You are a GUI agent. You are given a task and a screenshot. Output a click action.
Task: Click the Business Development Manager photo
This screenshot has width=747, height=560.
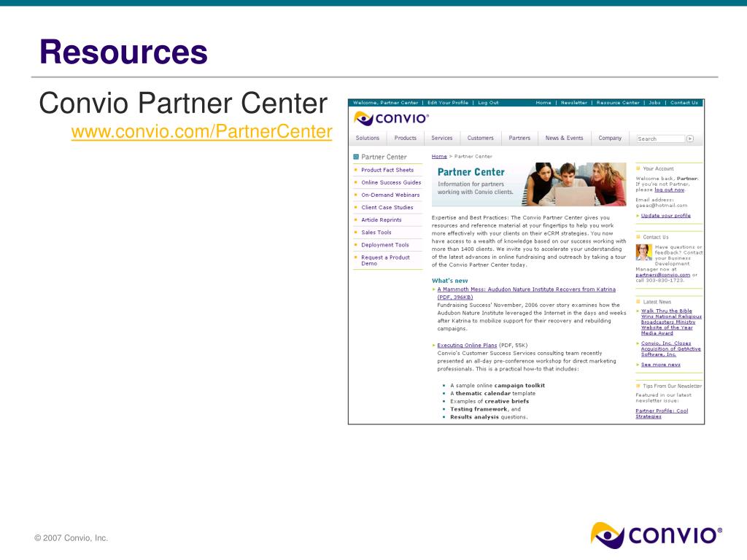coord(643,252)
